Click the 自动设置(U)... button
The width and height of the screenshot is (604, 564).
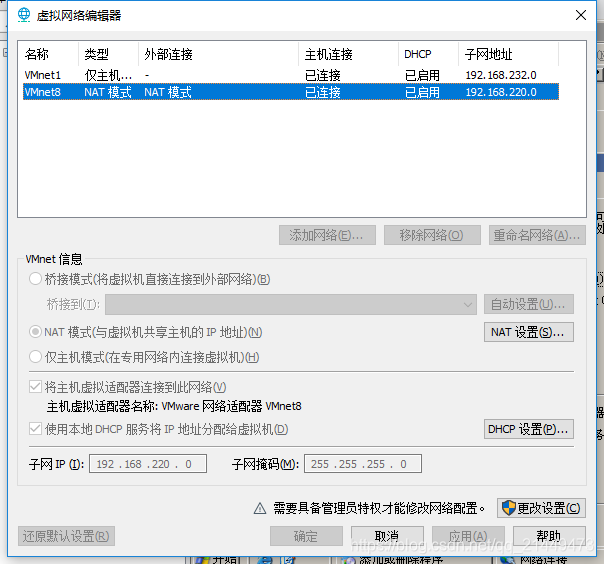point(528,304)
